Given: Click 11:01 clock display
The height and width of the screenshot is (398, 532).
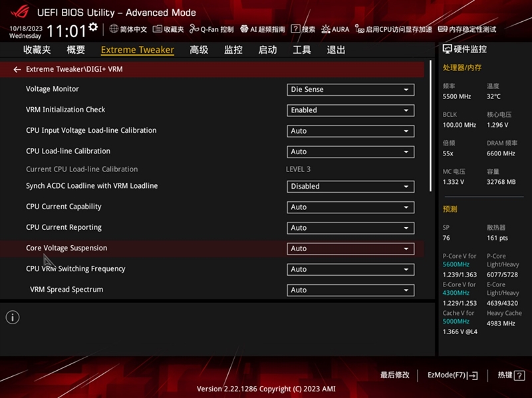Looking at the screenshot, I should tap(66, 31).
